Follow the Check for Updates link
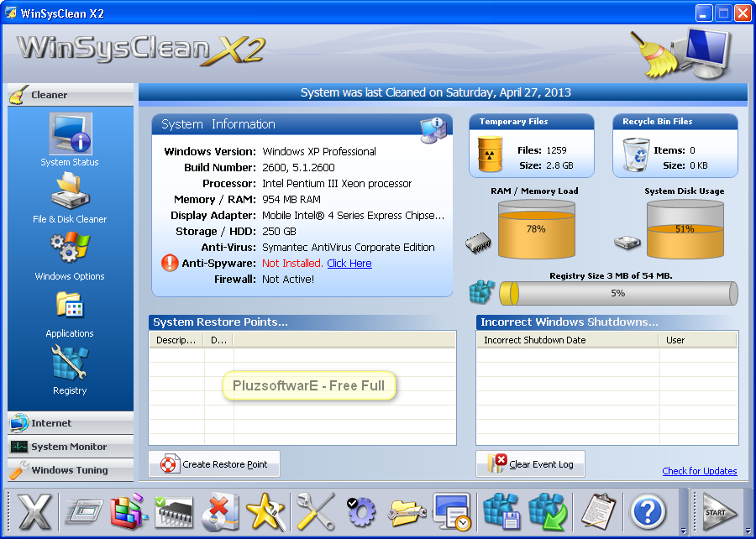 coord(700,471)
